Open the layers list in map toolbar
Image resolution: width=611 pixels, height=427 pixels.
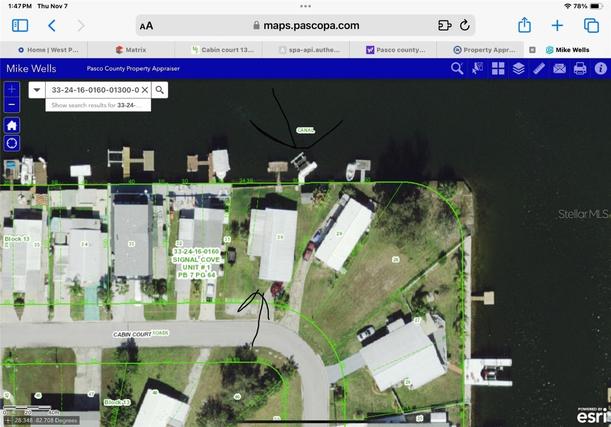click(518, 68)
